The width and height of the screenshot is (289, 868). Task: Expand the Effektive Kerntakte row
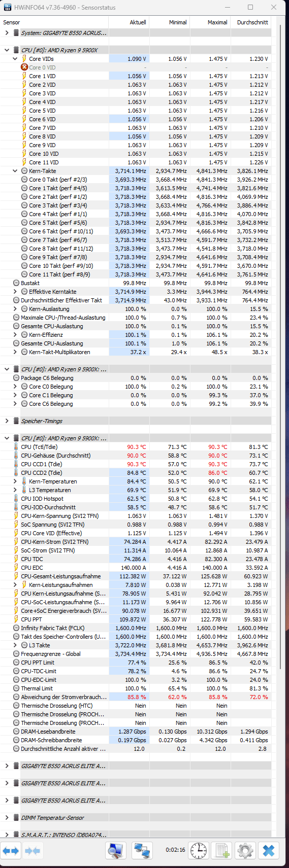point(15,292)
